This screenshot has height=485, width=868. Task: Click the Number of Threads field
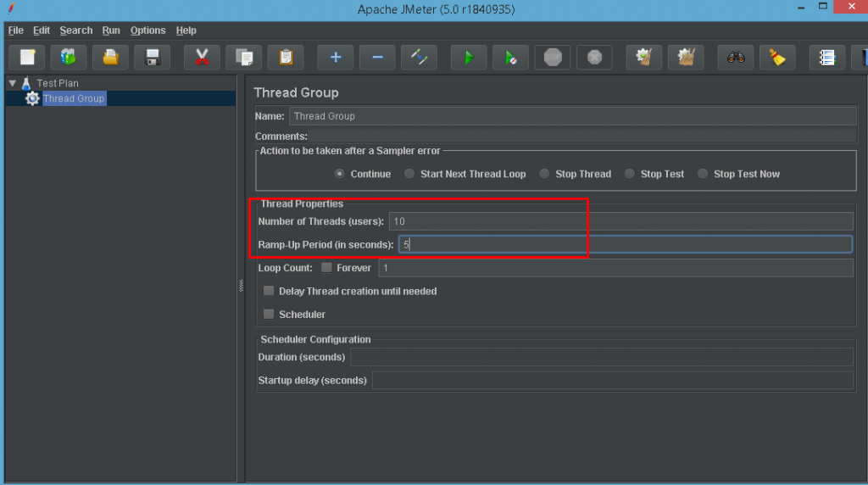coord(620,221)
